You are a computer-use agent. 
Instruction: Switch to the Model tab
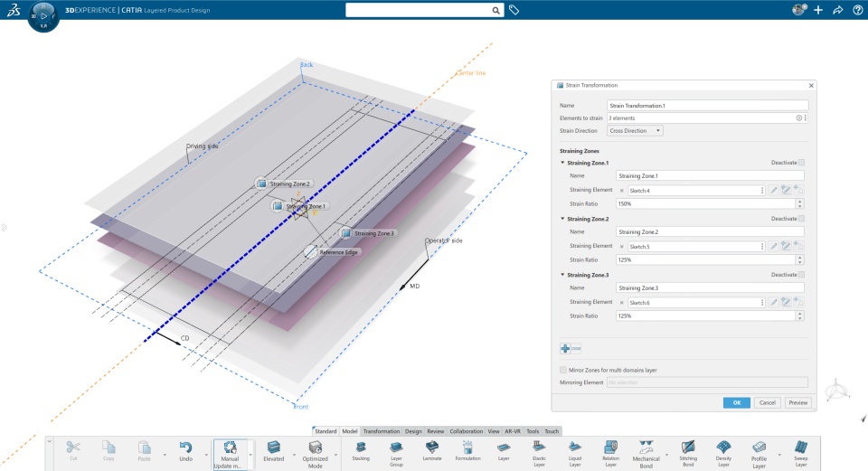349,431
